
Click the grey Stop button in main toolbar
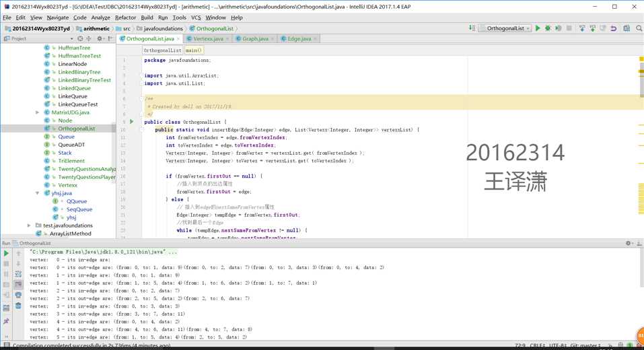tap(569, 28)
